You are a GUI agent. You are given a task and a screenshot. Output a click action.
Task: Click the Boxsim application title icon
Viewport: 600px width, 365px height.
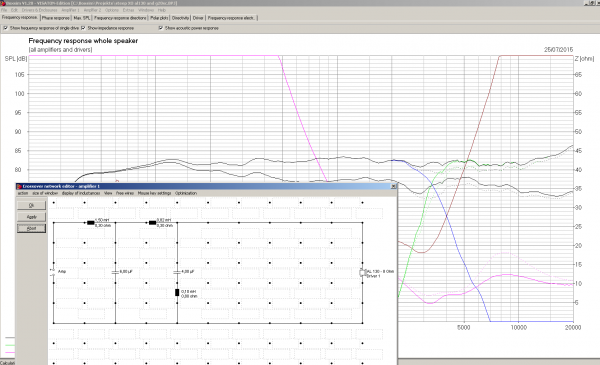pyautogui.click(x=3, y=3)
